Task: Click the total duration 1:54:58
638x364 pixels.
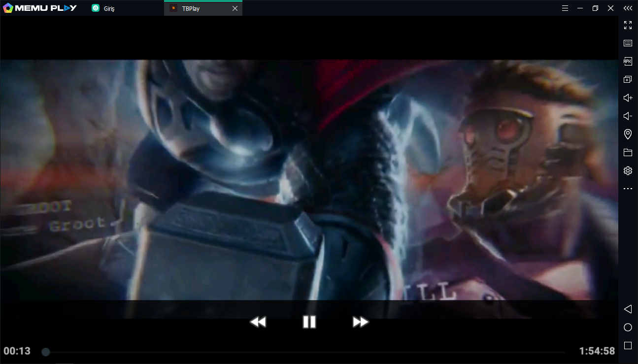Action: tap(597, 351)
